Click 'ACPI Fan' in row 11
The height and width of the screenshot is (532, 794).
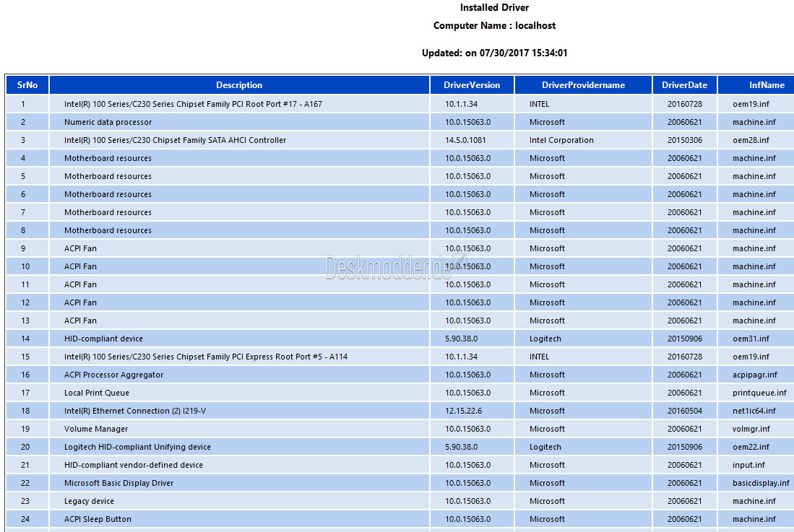[80, 284]
